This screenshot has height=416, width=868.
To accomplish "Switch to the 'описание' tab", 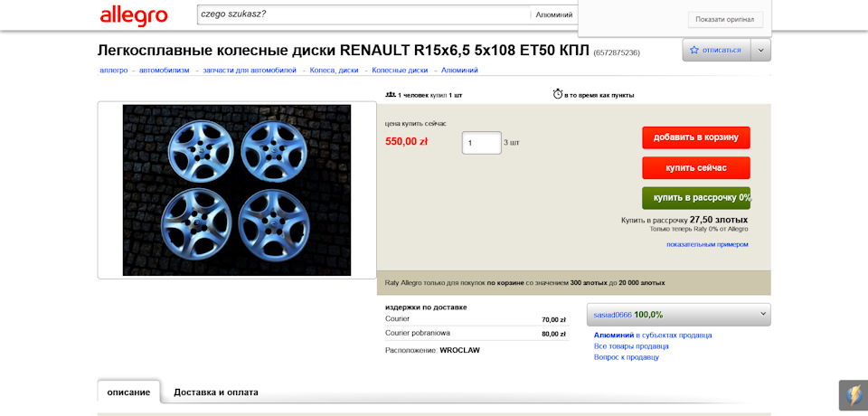I will click(128, 392).
